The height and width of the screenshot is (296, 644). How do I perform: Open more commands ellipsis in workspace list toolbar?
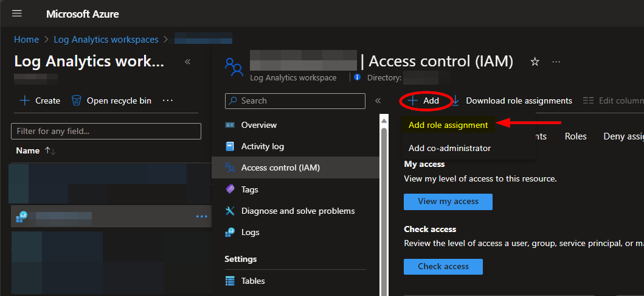coord(168,100)
